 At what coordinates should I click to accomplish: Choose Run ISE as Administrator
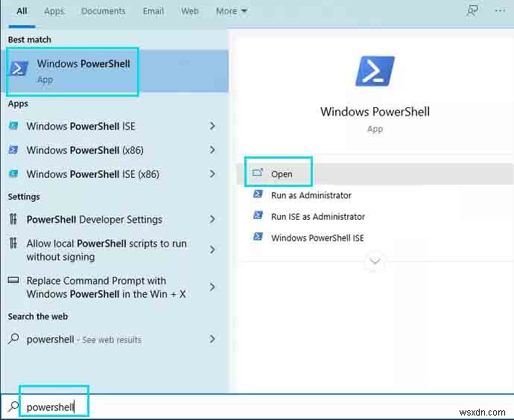click(317, 217)
